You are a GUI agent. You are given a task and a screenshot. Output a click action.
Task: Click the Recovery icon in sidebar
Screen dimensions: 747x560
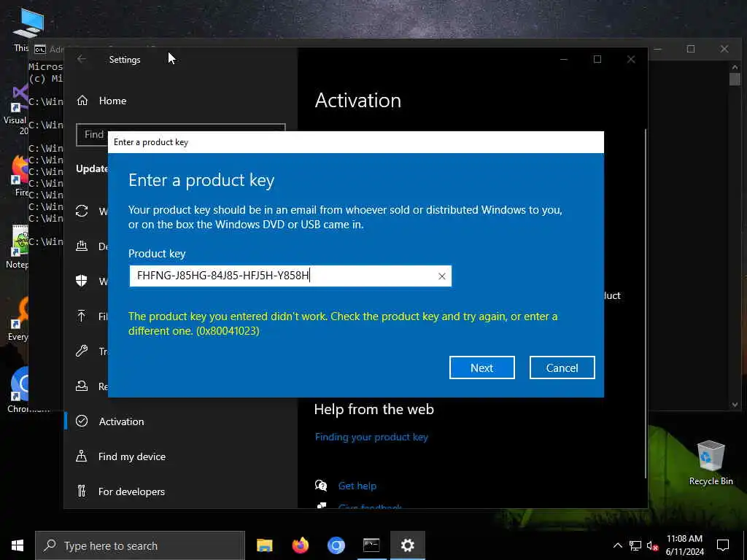click(82, 386)
